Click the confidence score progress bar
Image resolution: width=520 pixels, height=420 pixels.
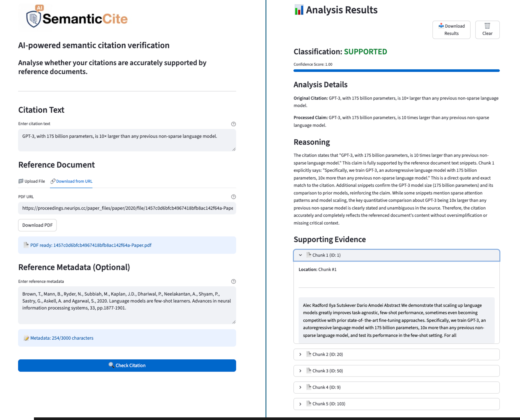pyautogui.click(x=396, y=70)
